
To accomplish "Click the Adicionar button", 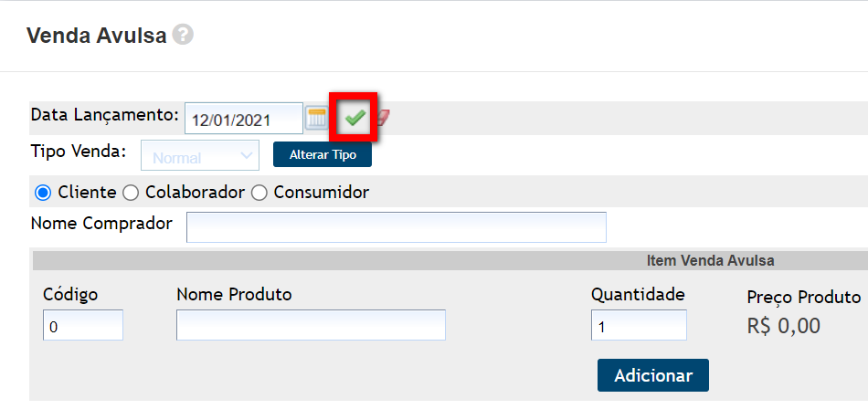I will click(x=652, y=375).
